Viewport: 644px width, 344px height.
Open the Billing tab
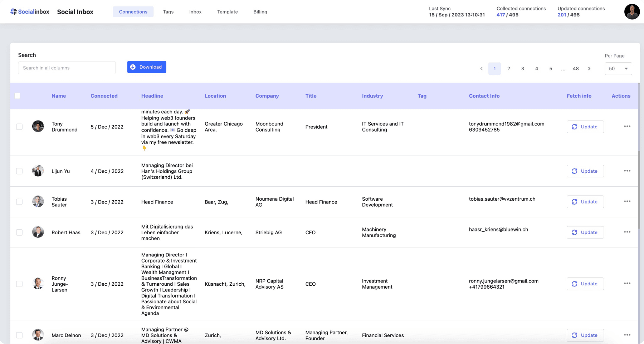pos(260,12)
